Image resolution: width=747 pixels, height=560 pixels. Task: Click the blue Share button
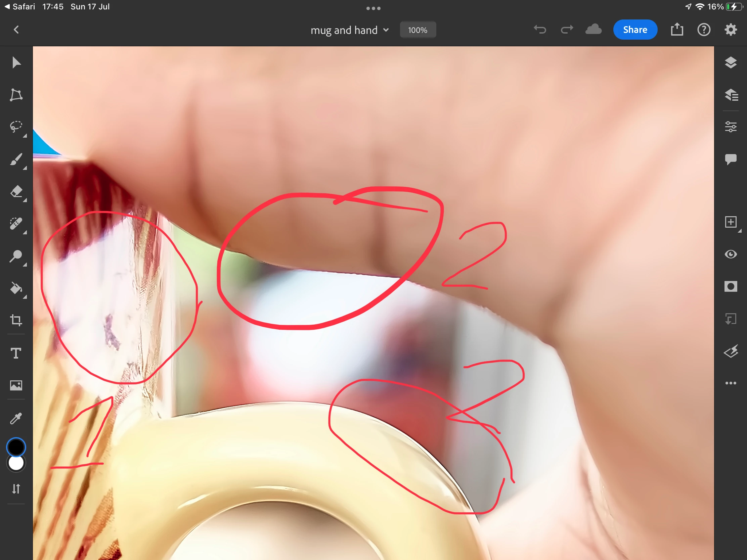[x=635, y=30]
